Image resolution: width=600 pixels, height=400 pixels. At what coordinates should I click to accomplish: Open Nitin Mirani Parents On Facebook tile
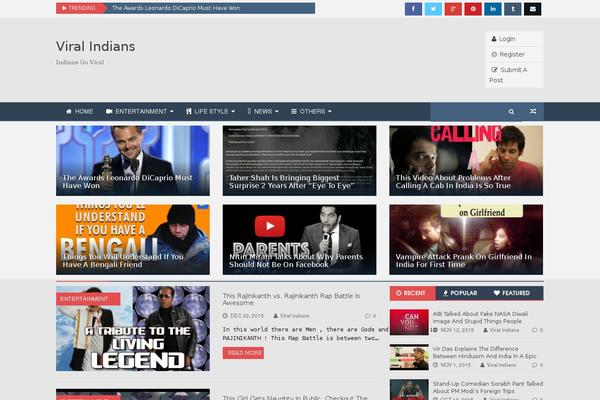(x=299, y=240)
